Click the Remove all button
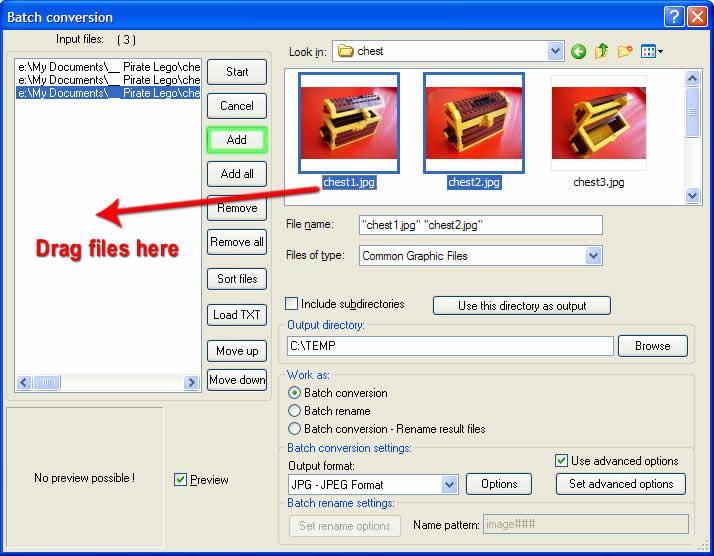 237,242
